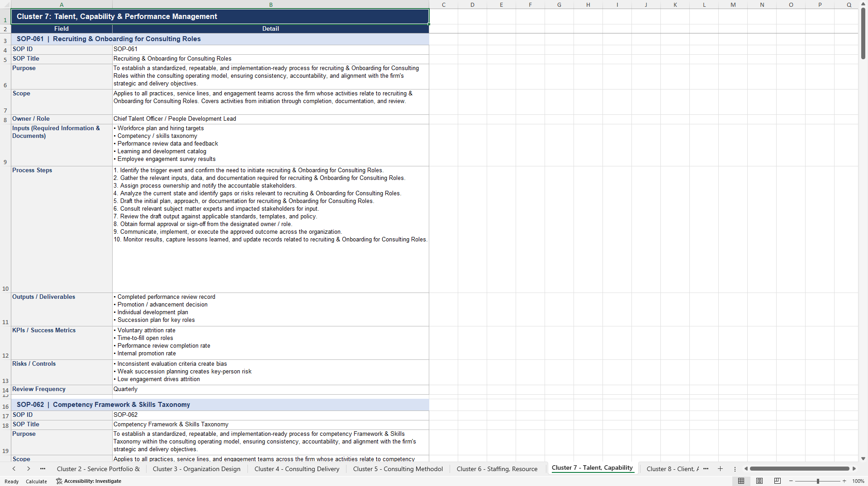868x486 pixels.
Task: Click 'Ready' status indicator
Action: [12, 481]
